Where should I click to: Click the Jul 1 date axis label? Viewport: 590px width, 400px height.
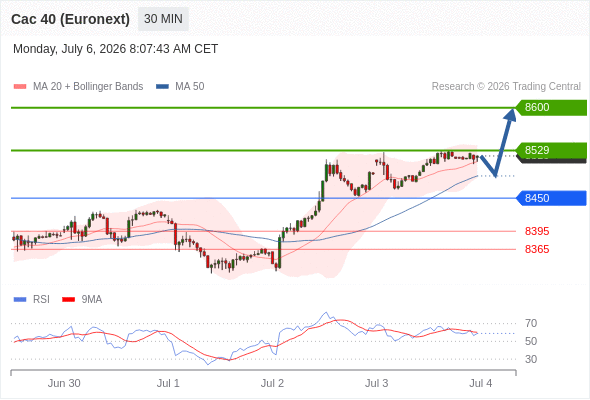[x=168, y=383]
